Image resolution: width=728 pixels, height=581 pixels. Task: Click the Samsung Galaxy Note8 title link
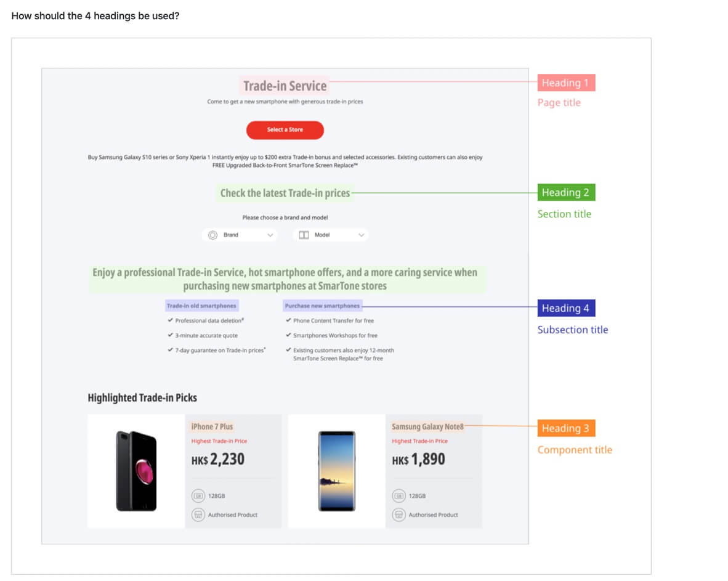coord(427,426)
